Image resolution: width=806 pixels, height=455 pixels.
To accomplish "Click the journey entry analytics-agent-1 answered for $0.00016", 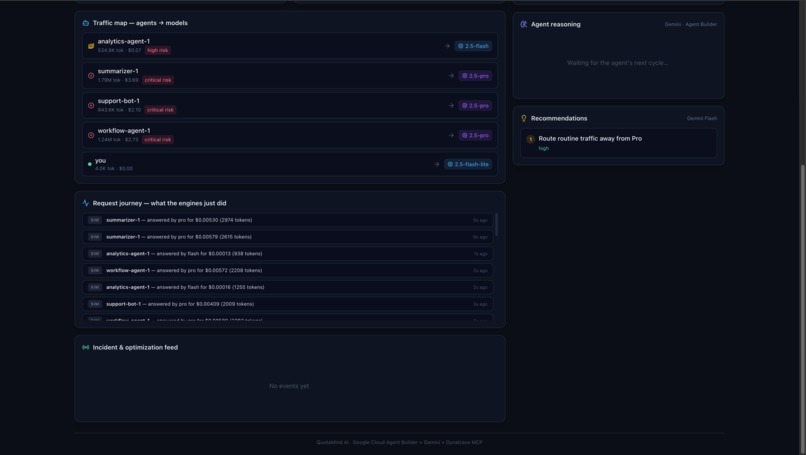I will (x=288, y=287).
